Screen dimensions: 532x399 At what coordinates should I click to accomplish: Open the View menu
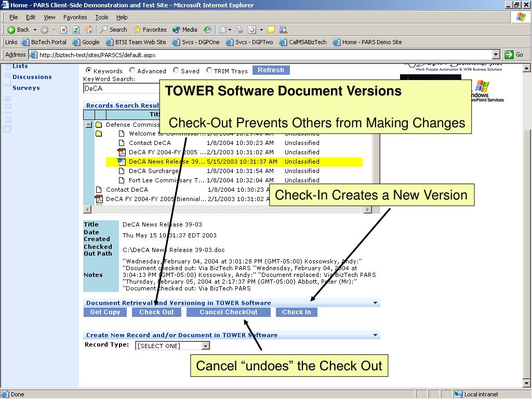pyautogui.click(x=49, y=17)
